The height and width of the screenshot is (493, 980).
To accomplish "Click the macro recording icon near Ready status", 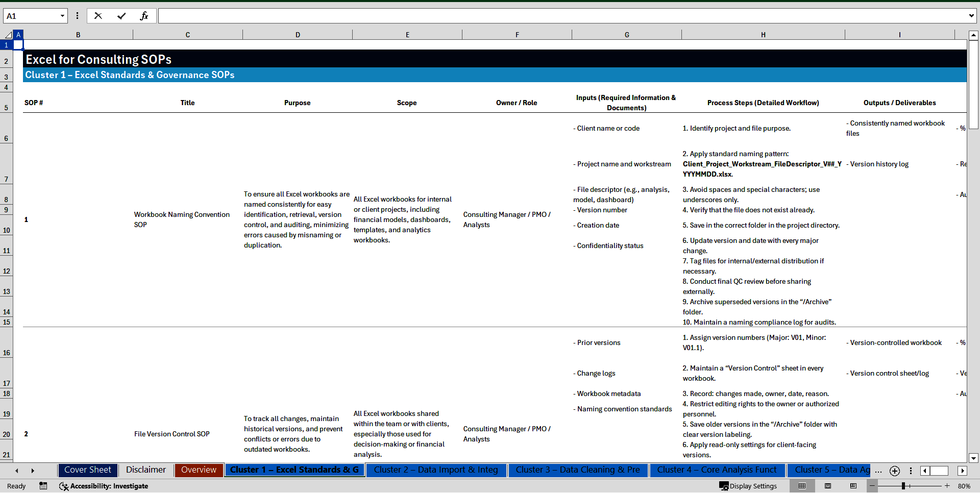I will click(43, 486).
